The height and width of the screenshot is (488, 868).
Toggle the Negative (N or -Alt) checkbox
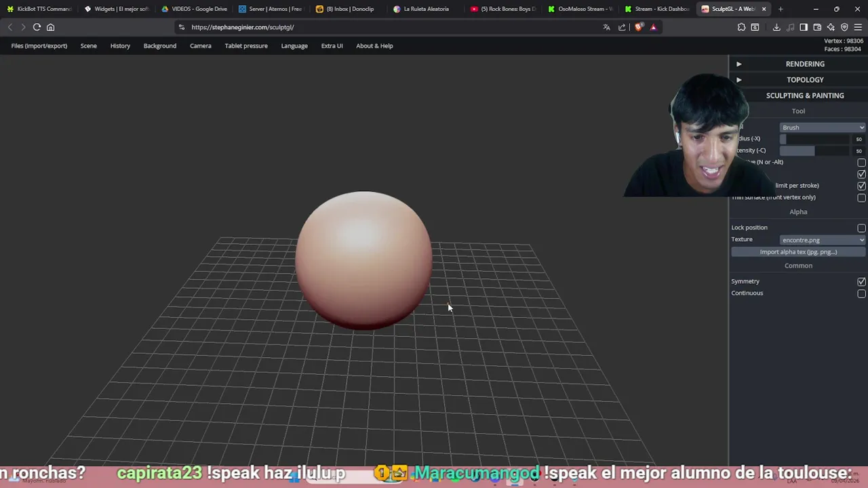pos(861,163)
